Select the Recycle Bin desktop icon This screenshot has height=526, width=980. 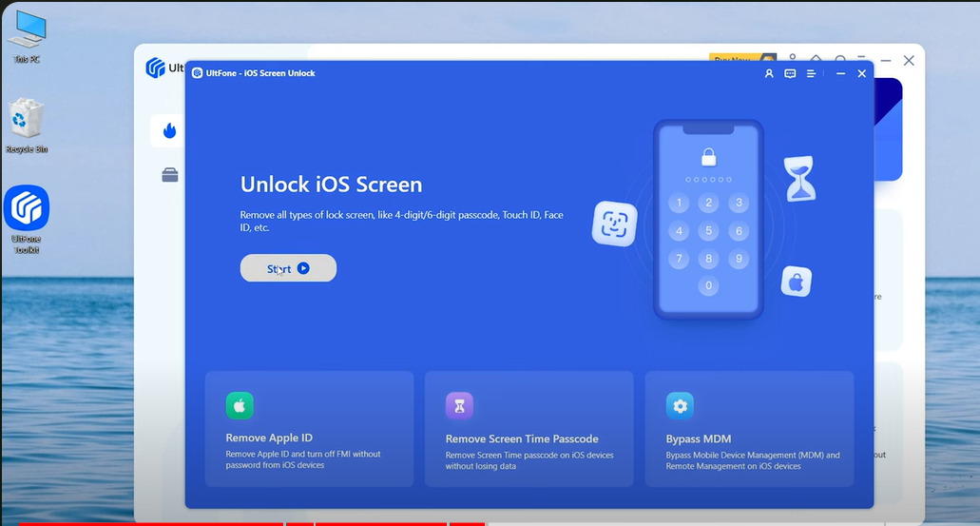(27, 126)
